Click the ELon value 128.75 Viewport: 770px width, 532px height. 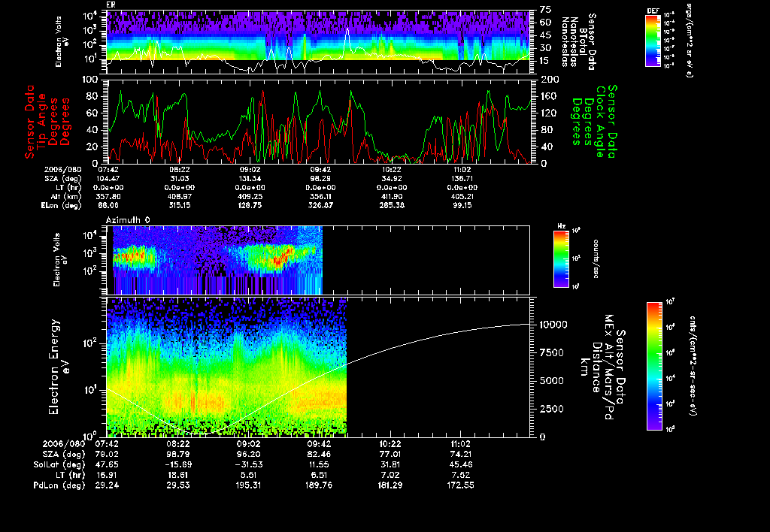(x=250, y=206)
